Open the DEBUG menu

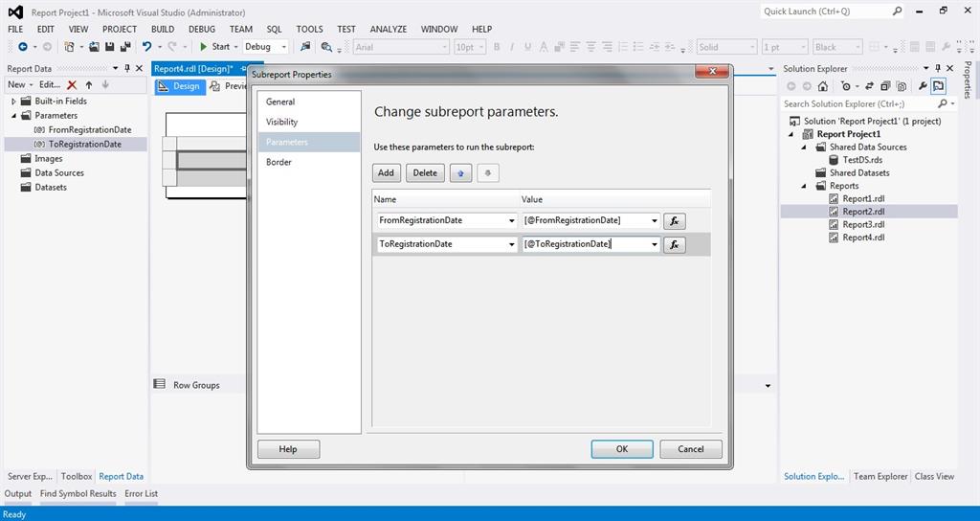coord(202,29)
